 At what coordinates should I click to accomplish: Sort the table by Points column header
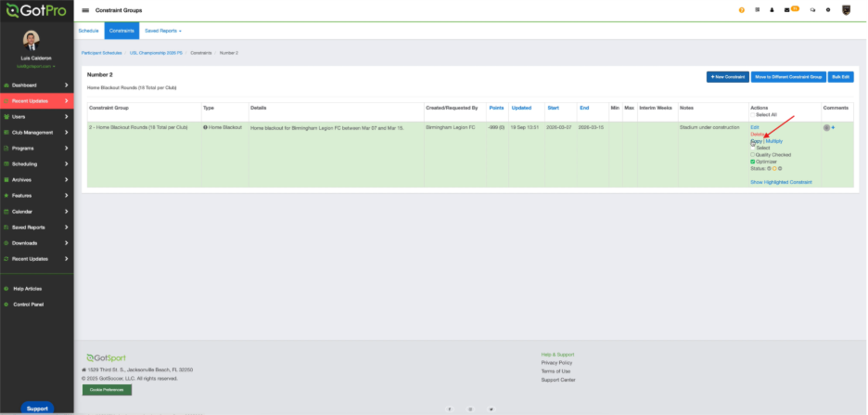coord(496,108)
